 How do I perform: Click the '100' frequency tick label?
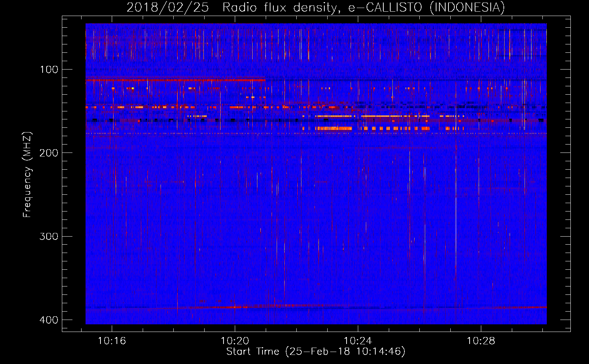point(49,70)
